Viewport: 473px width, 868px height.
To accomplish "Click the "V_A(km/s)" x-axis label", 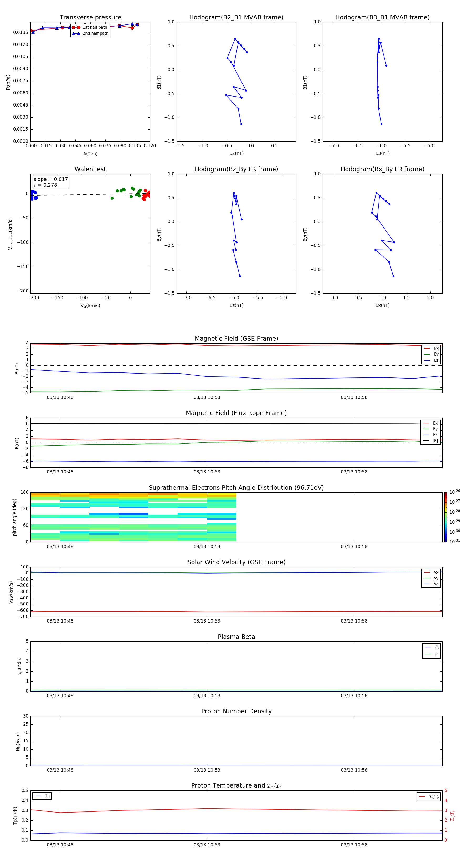I will (x=90, y=306).
